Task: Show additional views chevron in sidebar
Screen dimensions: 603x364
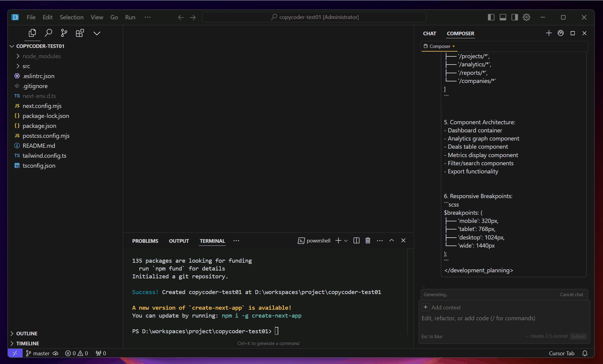Action: [97, 33]
